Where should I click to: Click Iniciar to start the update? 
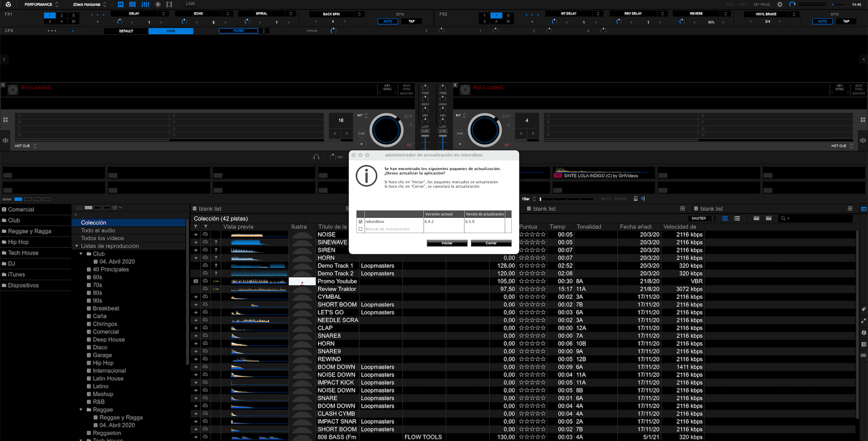pos(447,243)
